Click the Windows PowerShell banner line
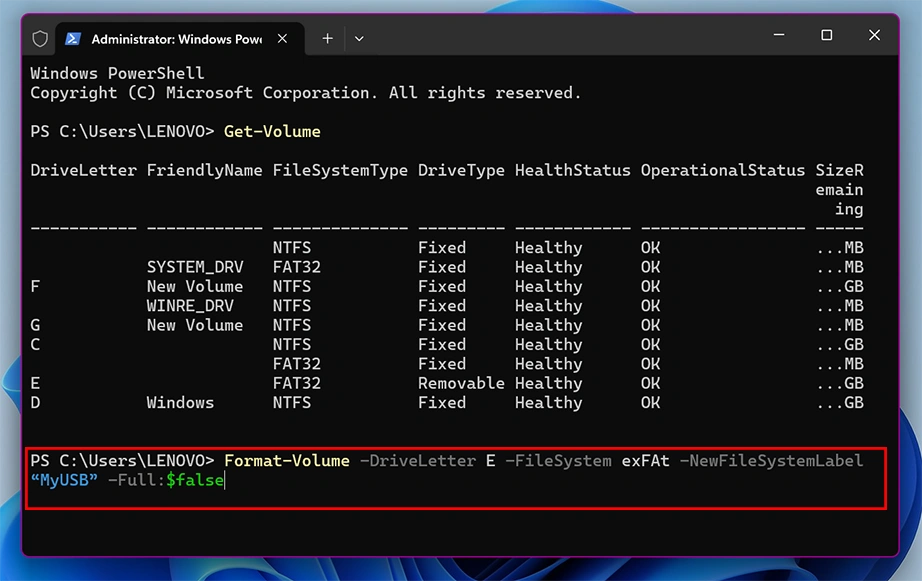Image resolution: width=922 pixels, height=581 pixels. (118, 74)
